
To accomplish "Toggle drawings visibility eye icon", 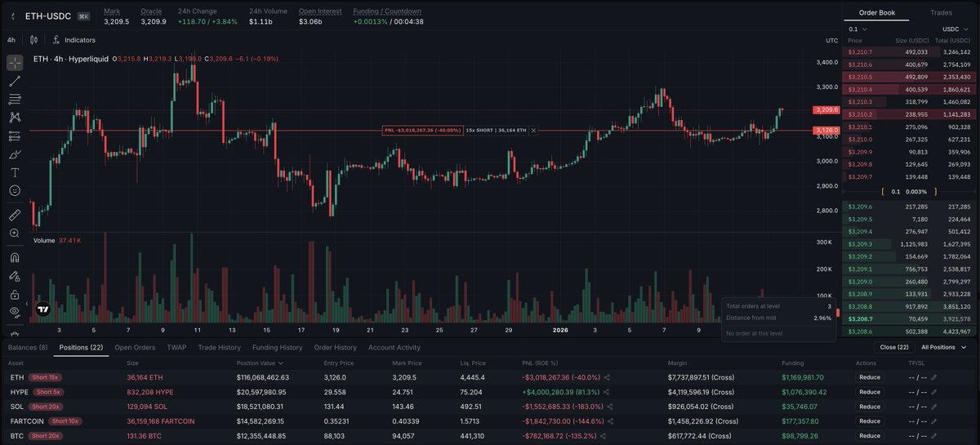I will 15,311.
